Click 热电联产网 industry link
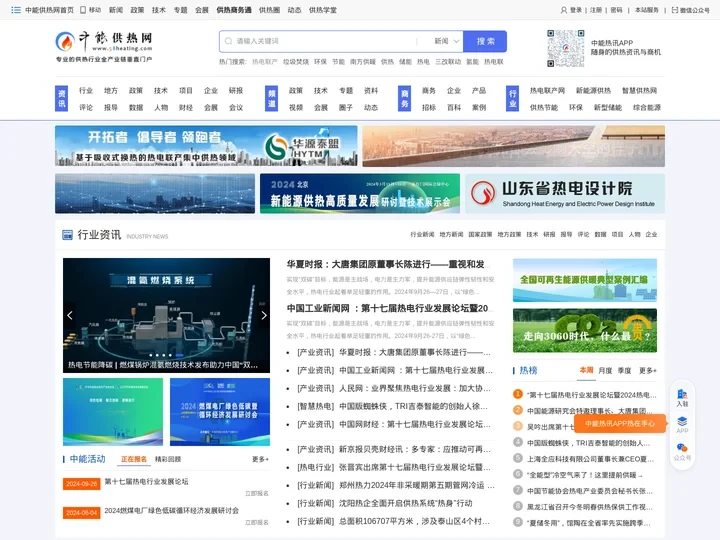The height and width of the screenshot is (540, 720). pos(547,90)
